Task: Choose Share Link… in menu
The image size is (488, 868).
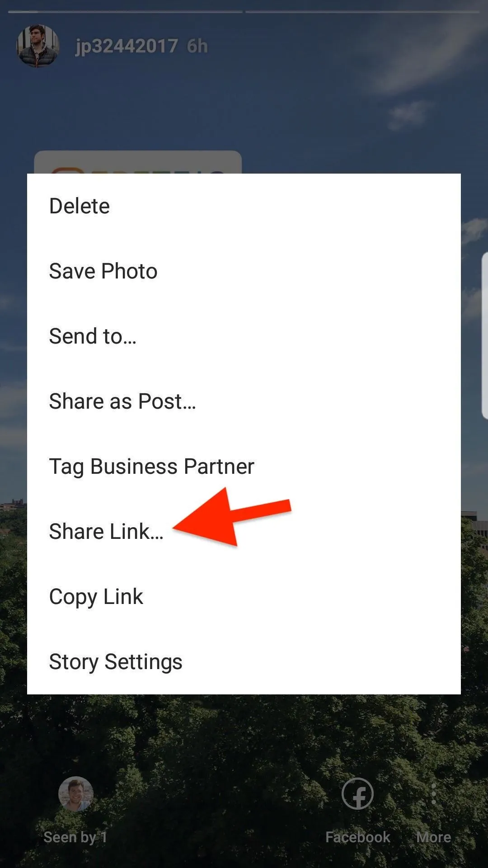Action: tap(244, 532)
